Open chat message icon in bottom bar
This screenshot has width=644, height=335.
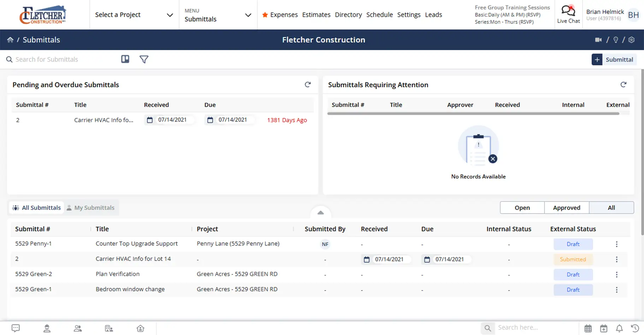[x=16, y=328]
